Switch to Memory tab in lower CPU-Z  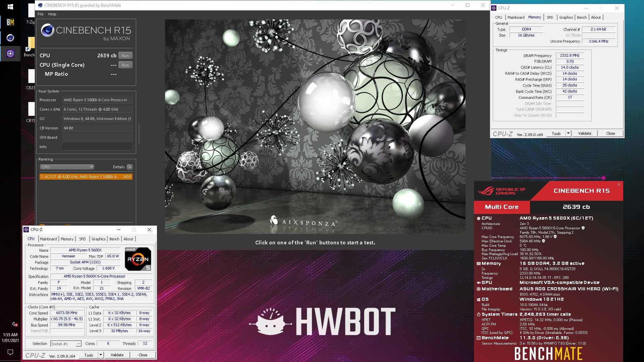pos(67,239)
